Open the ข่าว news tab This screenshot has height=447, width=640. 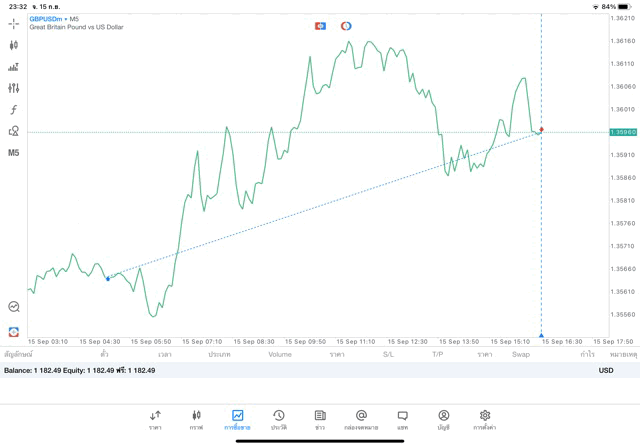coord(320,419)
